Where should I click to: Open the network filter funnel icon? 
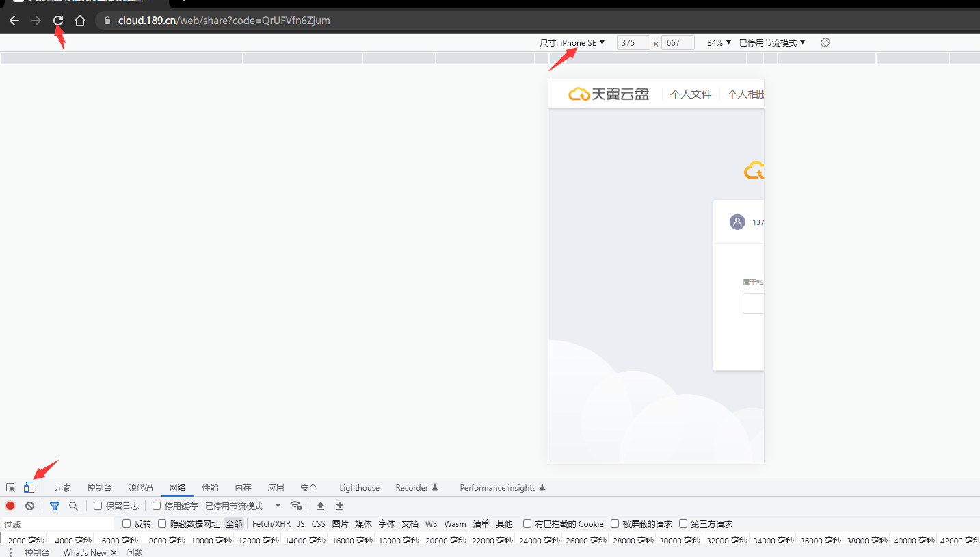tap(54, 505)
